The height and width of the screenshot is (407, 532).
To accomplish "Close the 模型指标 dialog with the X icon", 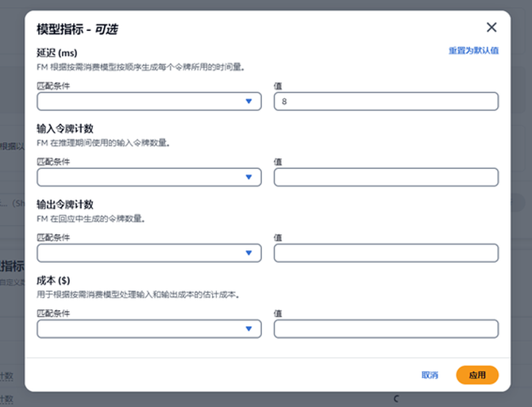I will [x=492, y=28].
